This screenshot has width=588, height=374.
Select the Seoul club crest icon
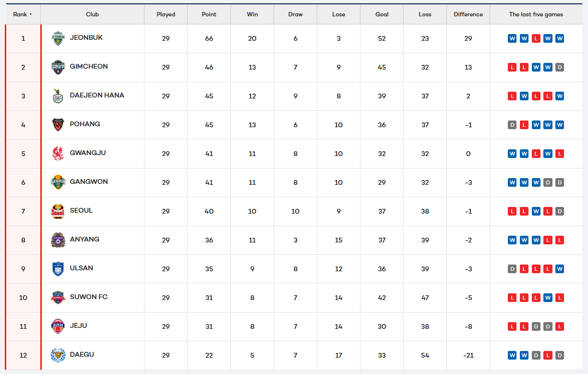58,211
